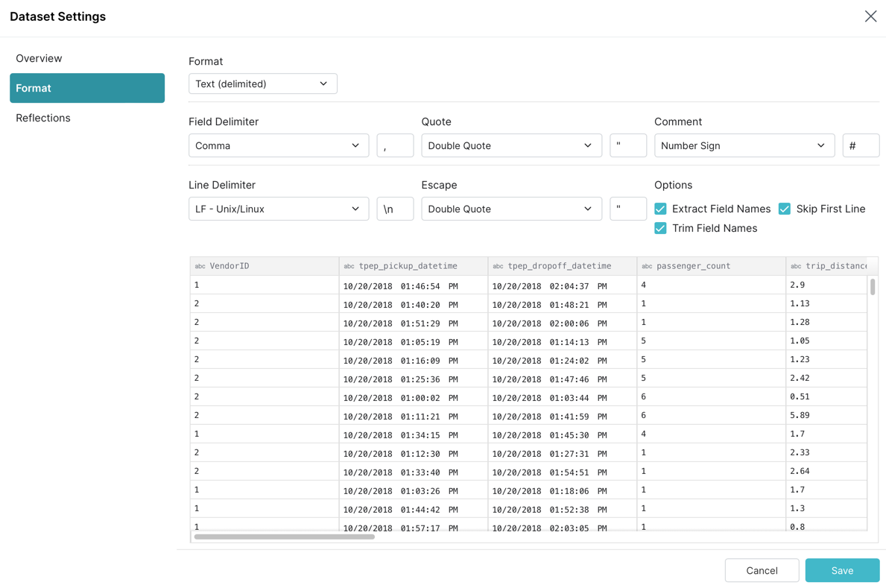Expand the Field Delimiter Comma dropdown

click(278, 145)
